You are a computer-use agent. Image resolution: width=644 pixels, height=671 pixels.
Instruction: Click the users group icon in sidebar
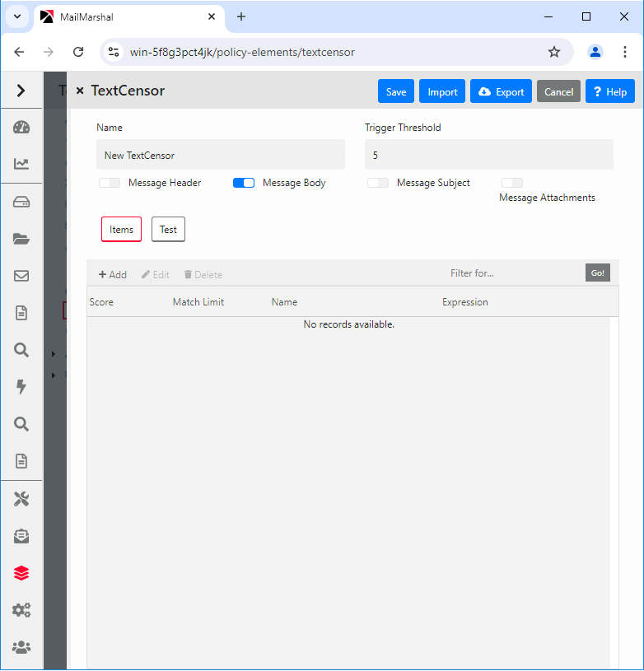pyautogui.click(x=21, y=647)
